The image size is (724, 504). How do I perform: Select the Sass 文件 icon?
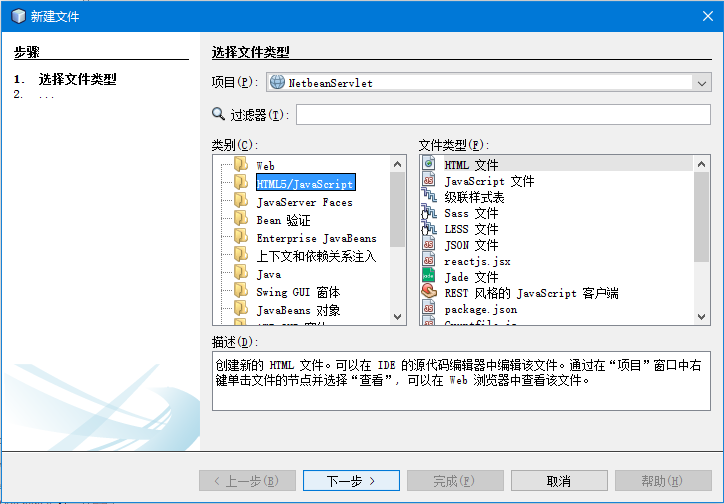click(429, 213)
